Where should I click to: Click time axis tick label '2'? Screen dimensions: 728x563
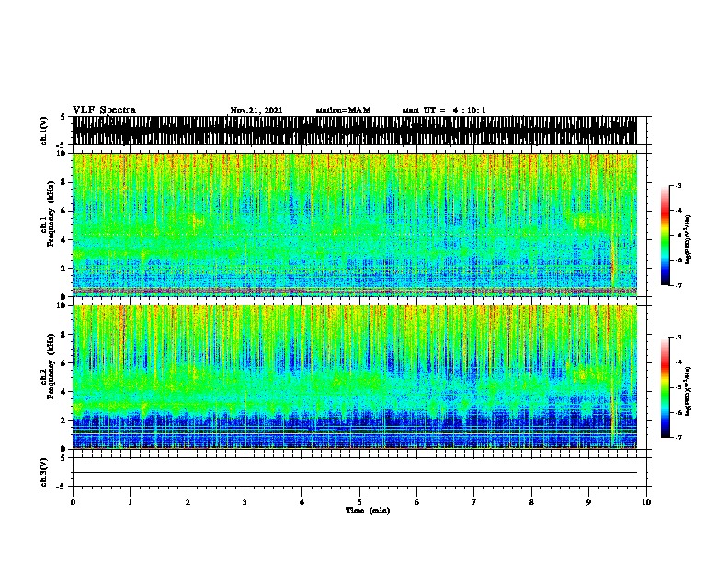pyautogui.click(x=188, y=501)
